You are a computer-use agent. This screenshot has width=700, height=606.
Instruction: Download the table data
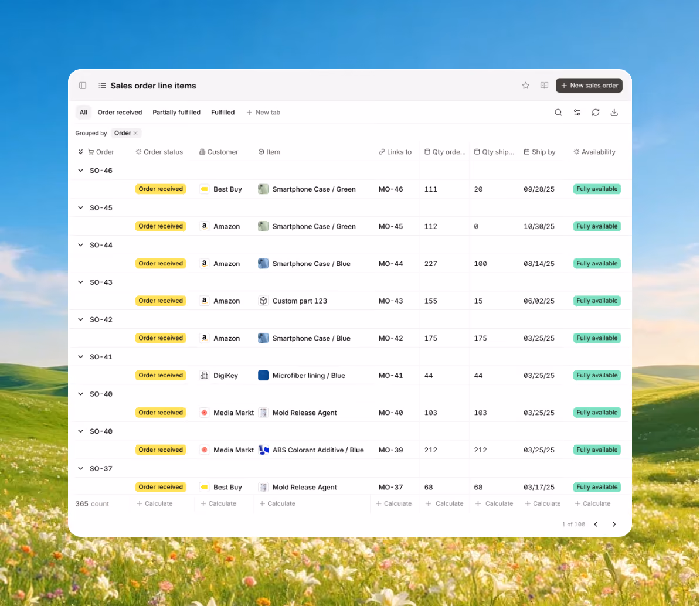pos(614,113)
